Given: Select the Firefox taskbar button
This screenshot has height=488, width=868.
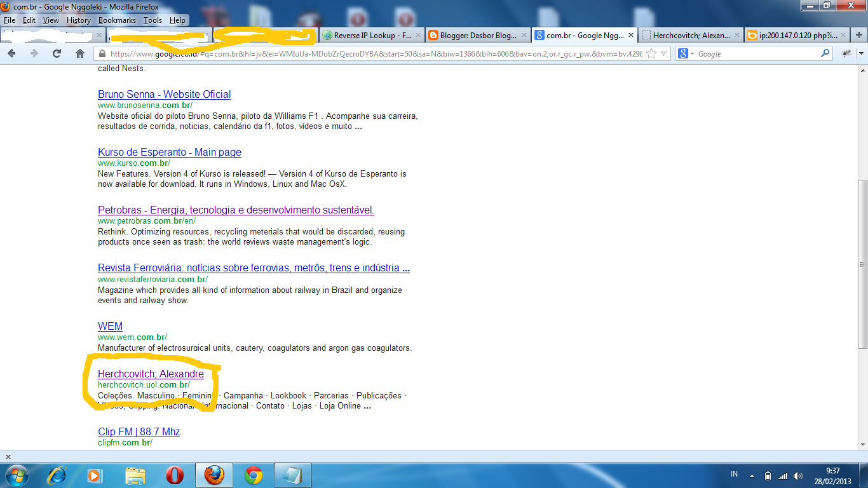Looking at the screenshot, I should 214,475.
